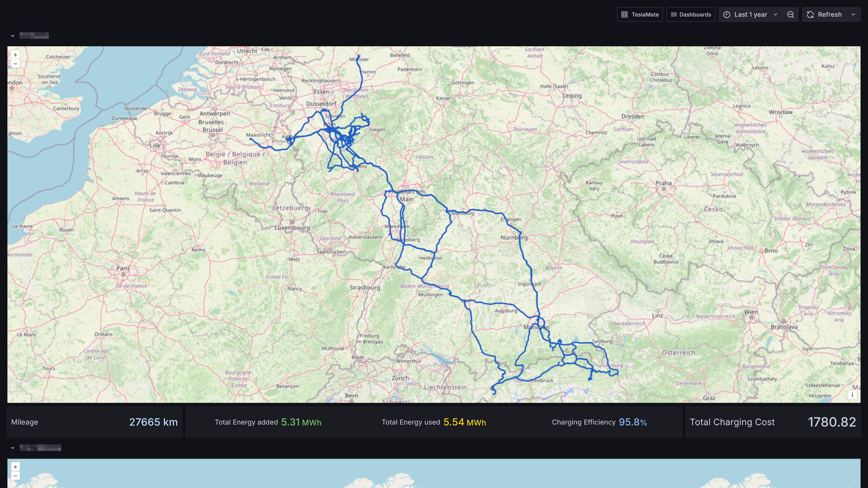Collapse the first car row
The image size is (868, 488).
click(x=12, y=36)
